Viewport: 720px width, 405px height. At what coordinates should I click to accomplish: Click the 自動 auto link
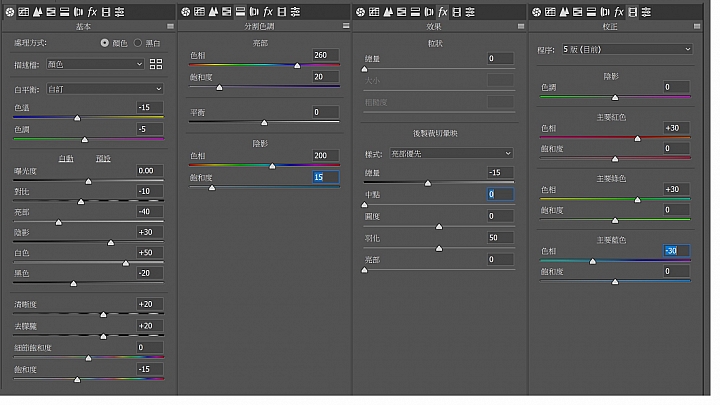tap(66, 158)
